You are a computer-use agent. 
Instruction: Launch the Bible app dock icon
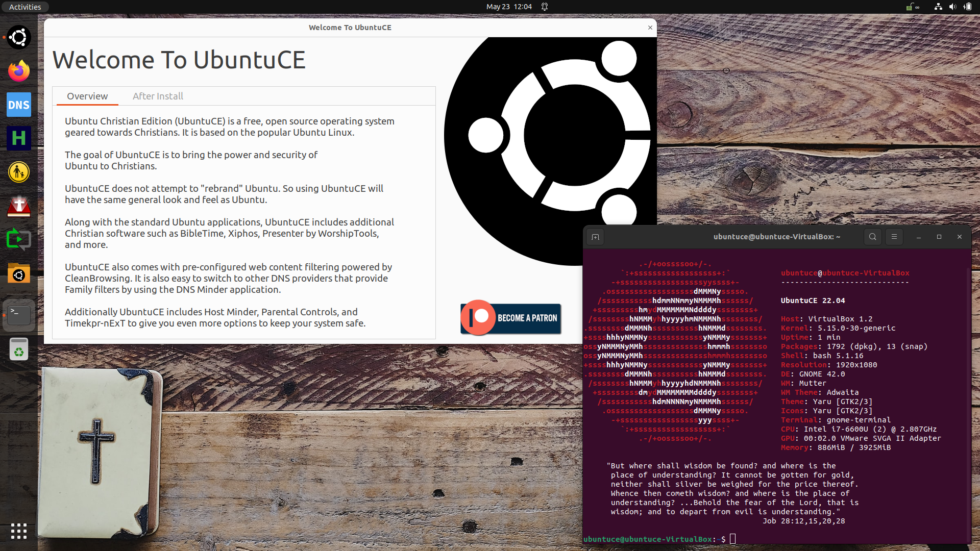19,206
